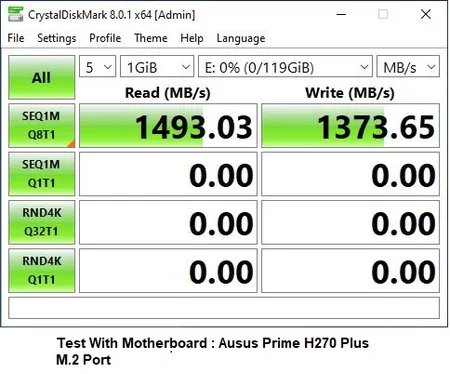Minimize the CrystalDiskMark window

coord(341,14)
